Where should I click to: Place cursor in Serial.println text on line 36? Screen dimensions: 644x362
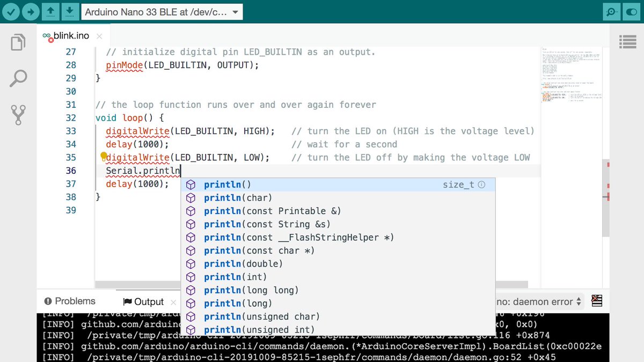coord(143,171)
